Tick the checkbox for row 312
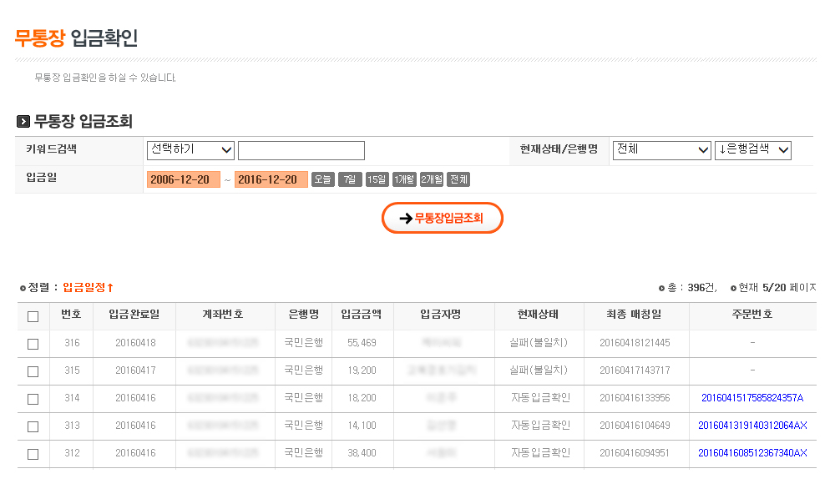The height and width of the screenshot is (504, 835). click(x=33, y=454)
